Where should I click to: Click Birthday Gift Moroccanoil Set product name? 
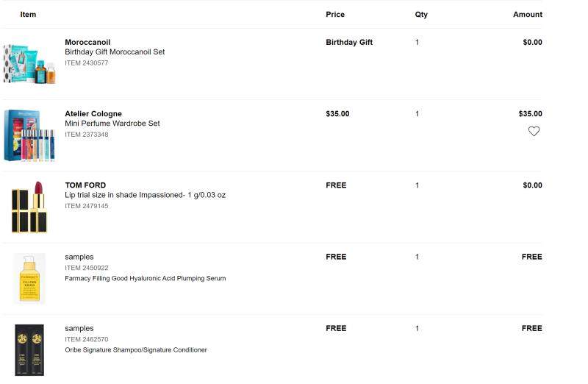point(115,52)
